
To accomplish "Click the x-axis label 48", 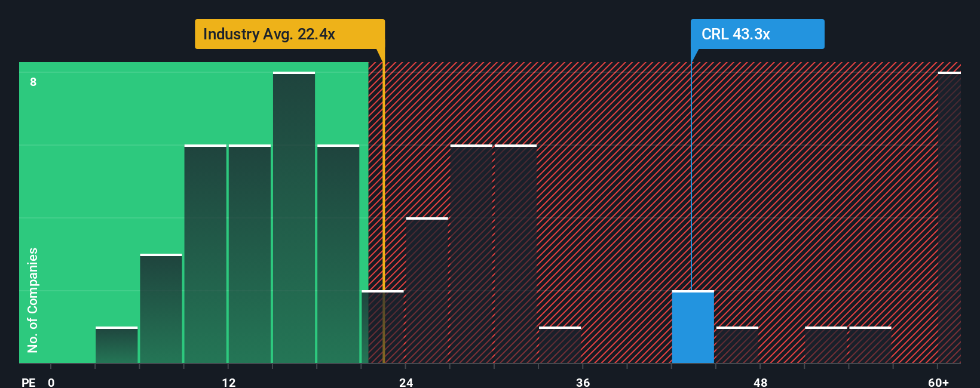I will (760, 382).
